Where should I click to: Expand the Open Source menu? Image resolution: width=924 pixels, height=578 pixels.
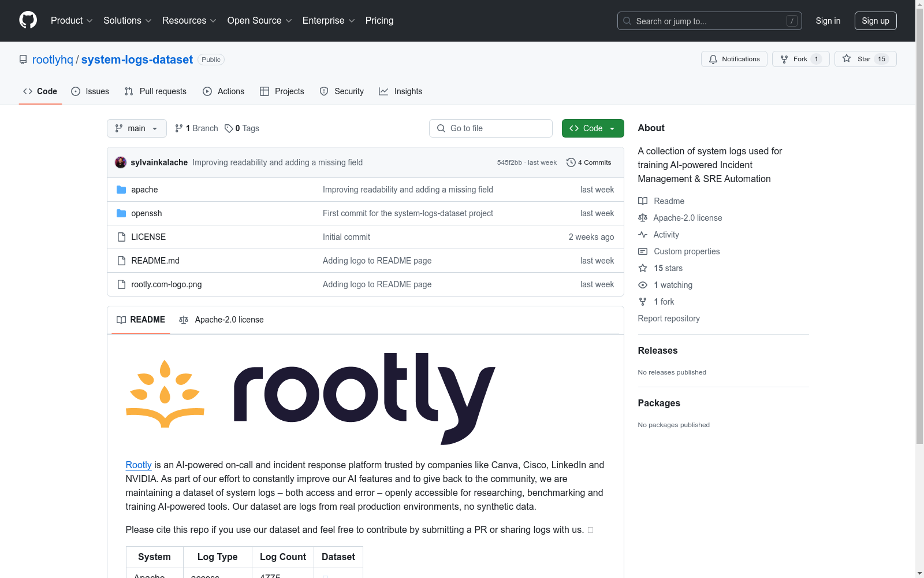[260, 20]
